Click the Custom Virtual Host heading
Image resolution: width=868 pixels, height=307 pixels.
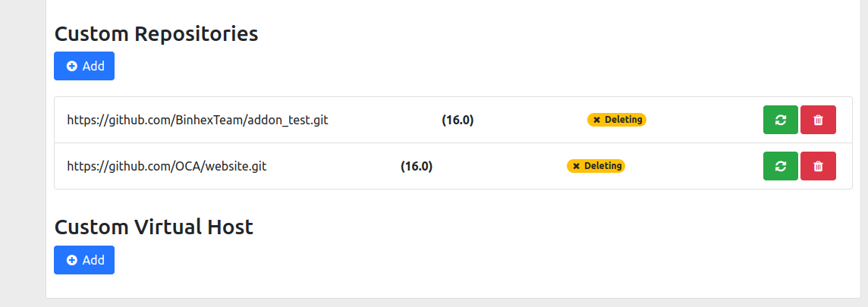154,227
